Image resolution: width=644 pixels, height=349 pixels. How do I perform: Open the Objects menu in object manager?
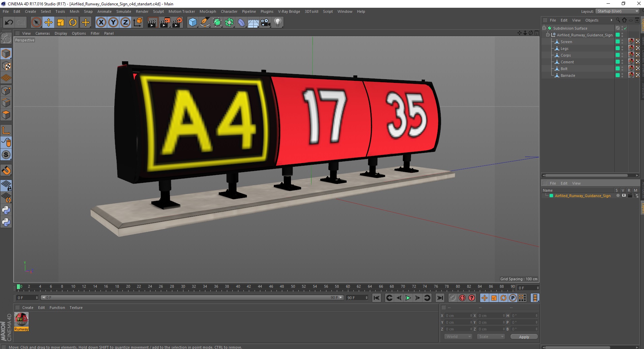[592, 20]
